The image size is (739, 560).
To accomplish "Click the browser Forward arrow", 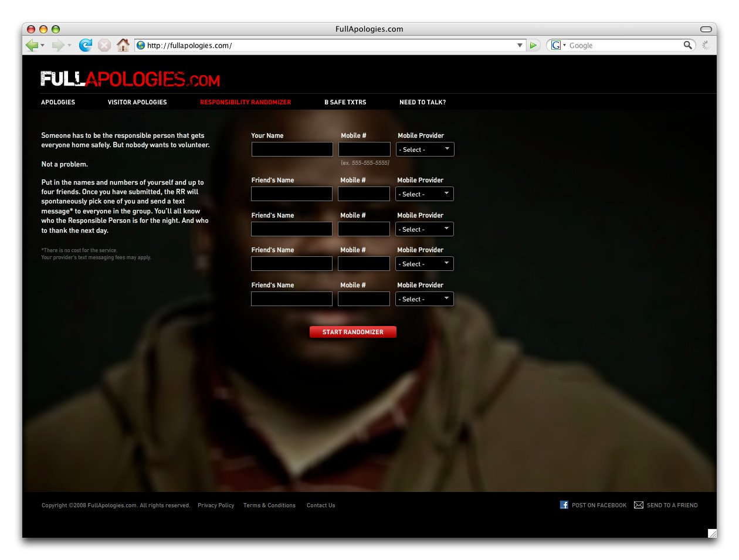I will (57, 45).
